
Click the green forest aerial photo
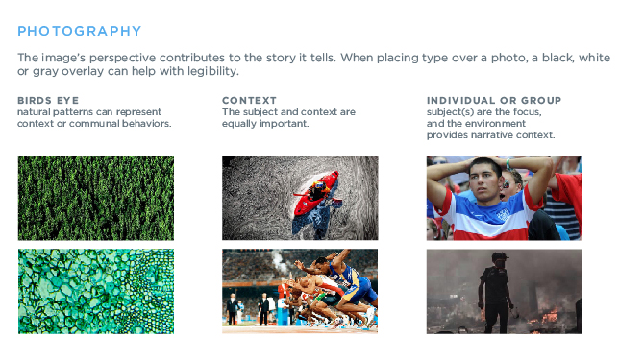click(96, 198)
